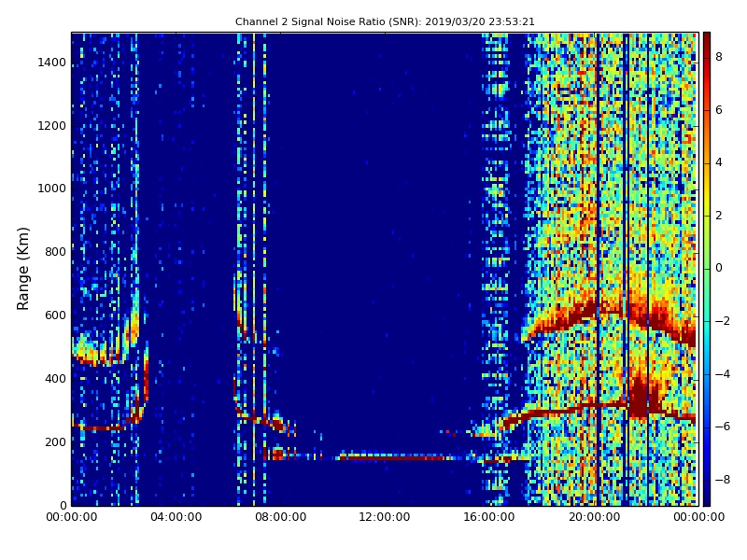Click the 1400 range axis tick label
Viewport: 747px width, 560px height.
coord(52,63)
